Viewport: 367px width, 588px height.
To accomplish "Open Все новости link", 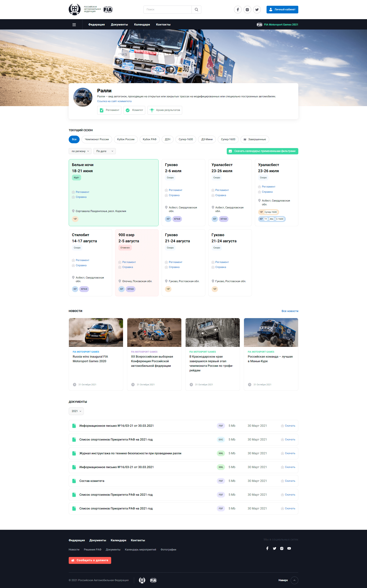I will (290, 311).
